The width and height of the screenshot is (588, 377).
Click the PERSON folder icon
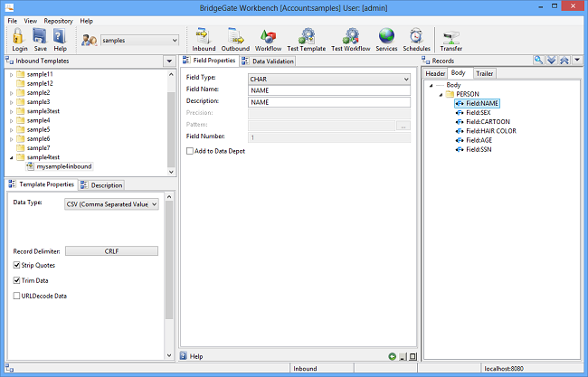pos(450,94)
